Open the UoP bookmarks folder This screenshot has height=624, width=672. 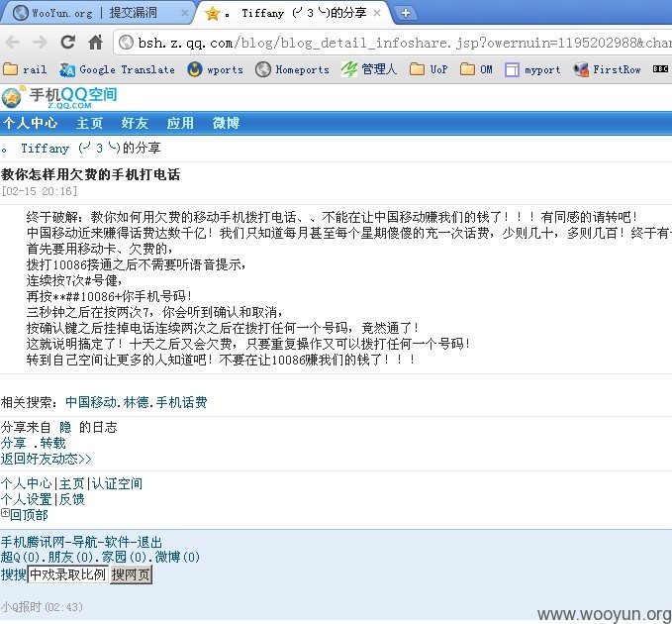pos(429,69)
